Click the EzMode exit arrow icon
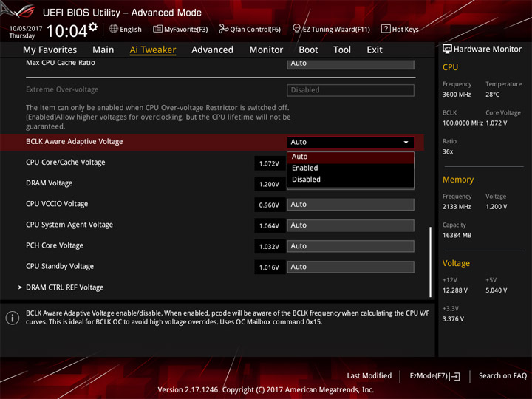532x399 pixels. 454,376
